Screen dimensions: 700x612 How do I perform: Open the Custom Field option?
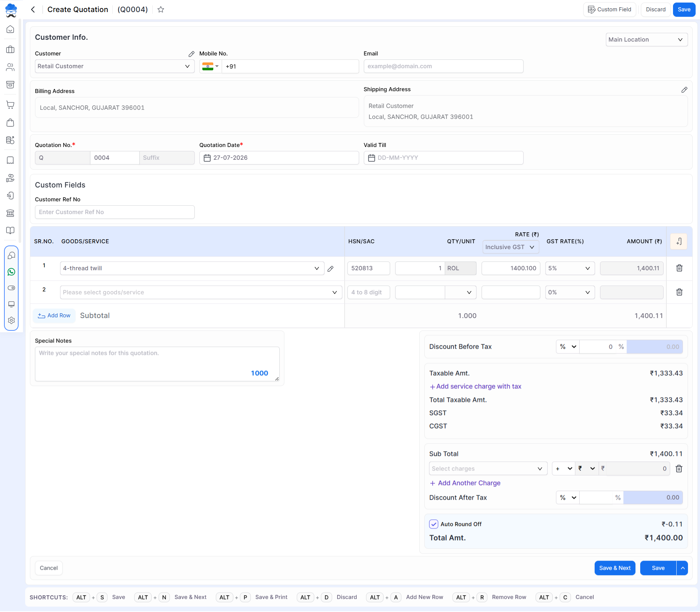[x=610, y=9]
